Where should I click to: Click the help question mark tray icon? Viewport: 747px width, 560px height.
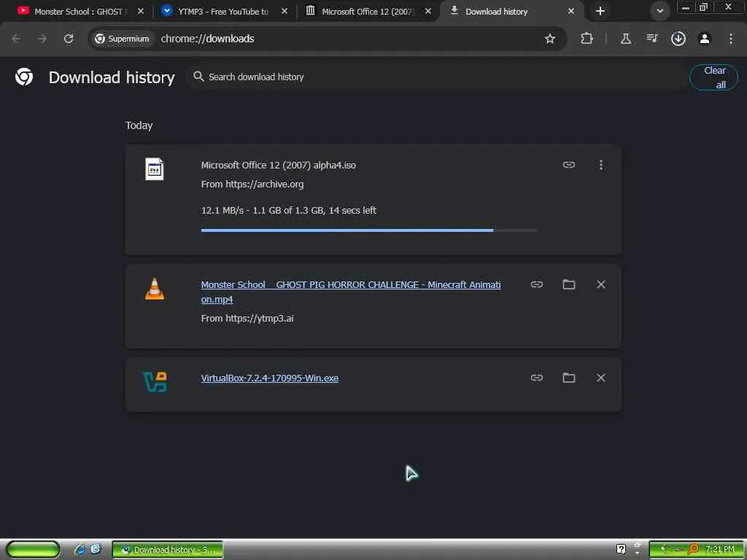pos(622,550)
